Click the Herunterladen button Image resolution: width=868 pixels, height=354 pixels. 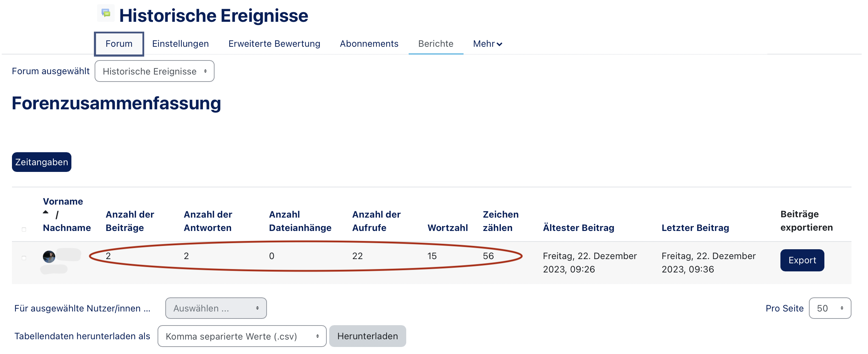[368, 336]
